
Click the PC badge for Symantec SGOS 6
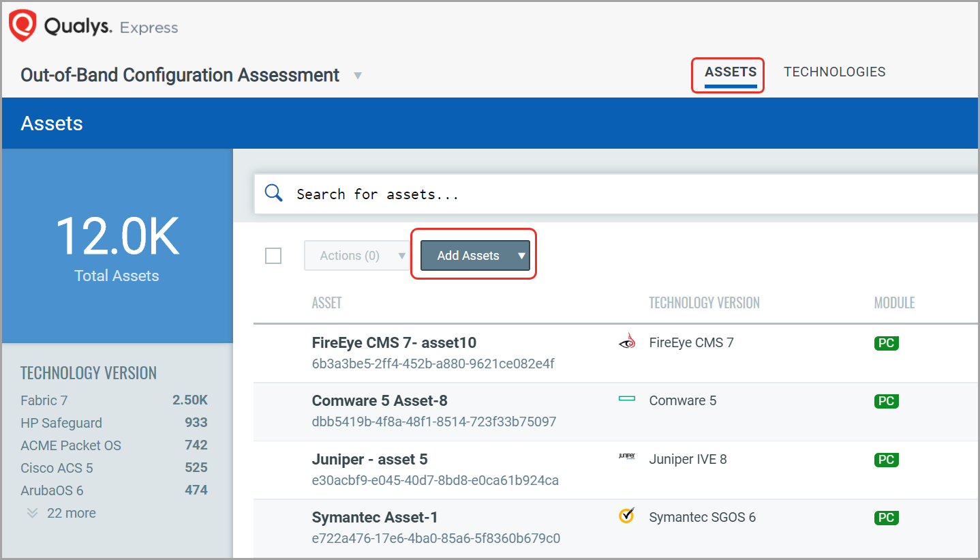coord(886,518)
